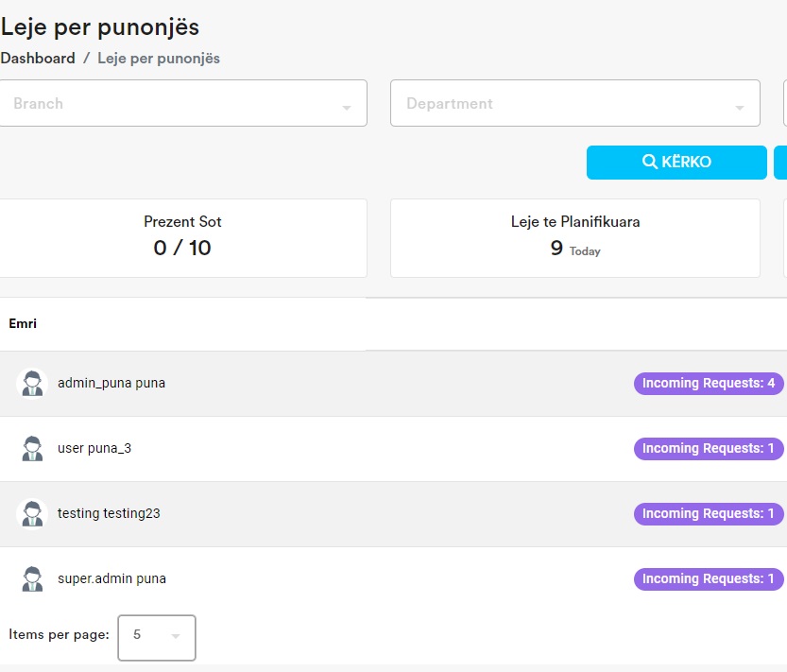This screenshot has height=672, width=787.
Task: Open the admin_puna puna employee name
Action: [x=111, y=384]
